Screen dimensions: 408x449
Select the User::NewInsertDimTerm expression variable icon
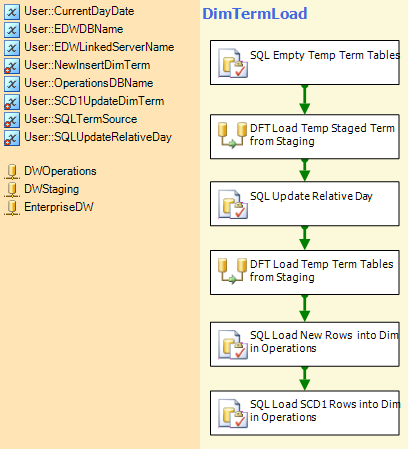coord(12,66)
